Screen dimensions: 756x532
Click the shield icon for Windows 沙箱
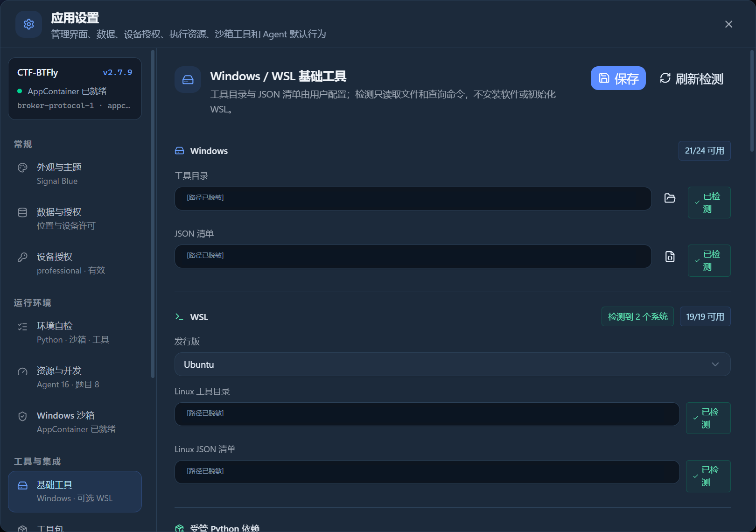pyautogui.click(x=22, y=416)
